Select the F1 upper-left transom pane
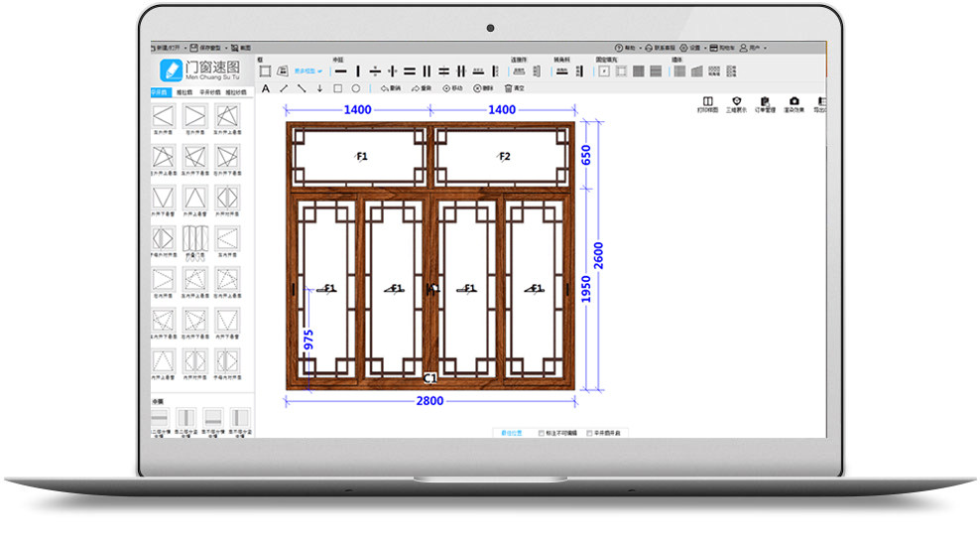980x548 pixels. pos(359,157)
